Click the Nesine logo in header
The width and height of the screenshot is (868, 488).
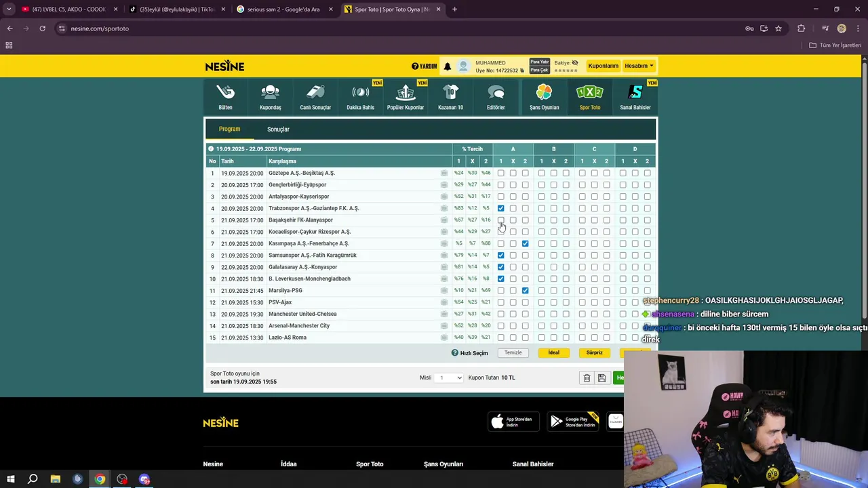(x=224, y=66)
